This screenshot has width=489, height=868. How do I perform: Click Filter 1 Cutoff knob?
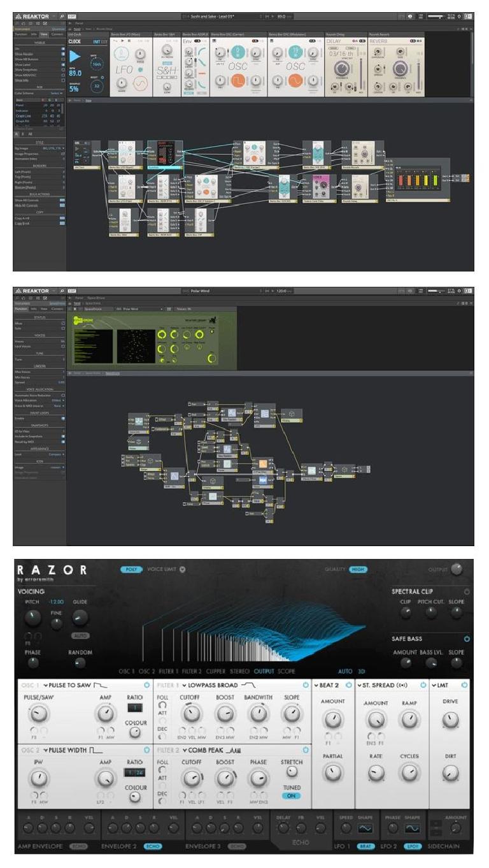click(x=192, y=712)
